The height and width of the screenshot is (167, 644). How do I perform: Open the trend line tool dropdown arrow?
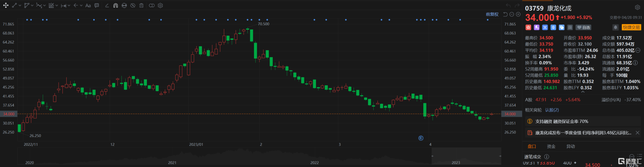coord(20,6)
